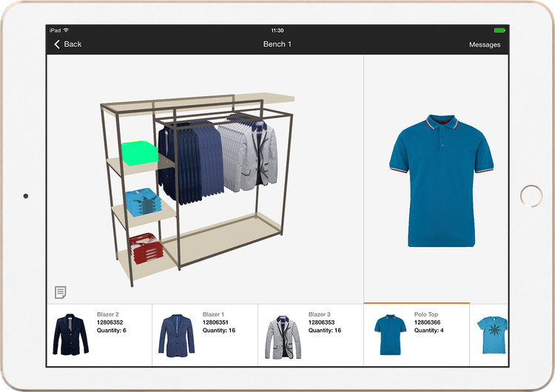Click product code 12806353
The image size is (555, 392).
click(x=321, y=322)
